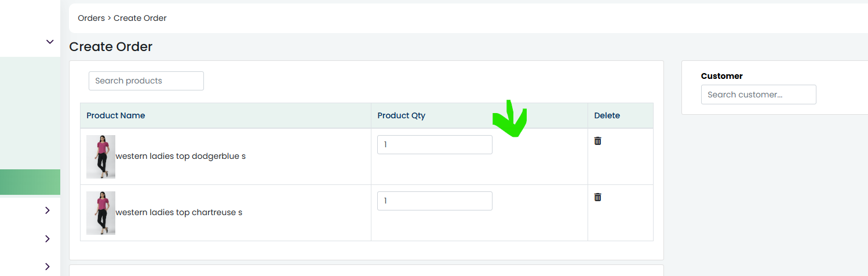Viewport: 868px width, 276px height.
Task: Open the green highlighted active sidebar item
Action: 30,182
